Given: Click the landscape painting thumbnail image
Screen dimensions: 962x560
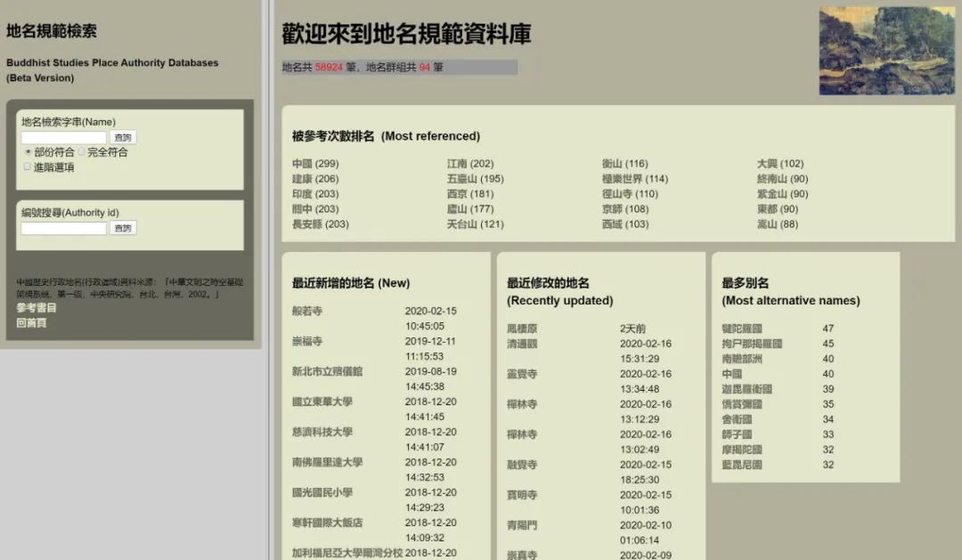Looking at the screenshot, I should [x=886, y=51].
